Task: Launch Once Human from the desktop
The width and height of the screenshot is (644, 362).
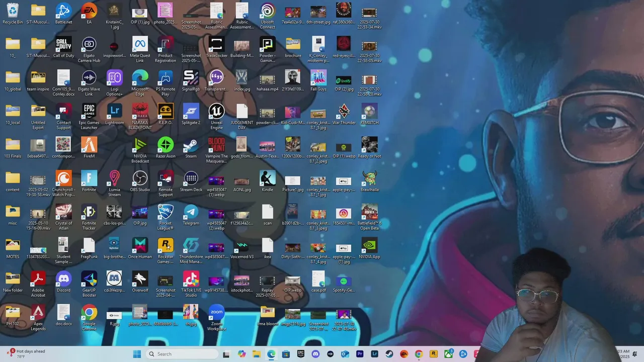Action: click(140, 248)
